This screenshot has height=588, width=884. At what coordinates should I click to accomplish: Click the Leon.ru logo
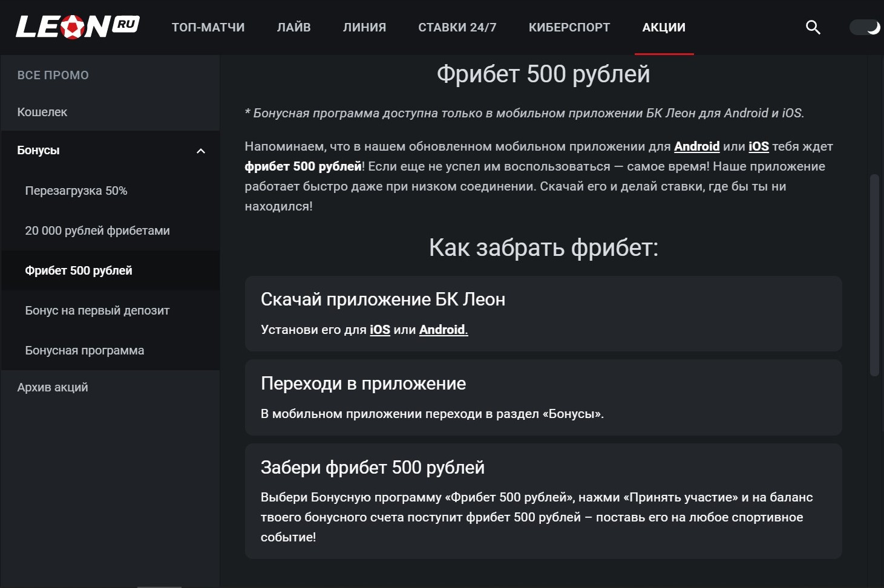[77, 27]
